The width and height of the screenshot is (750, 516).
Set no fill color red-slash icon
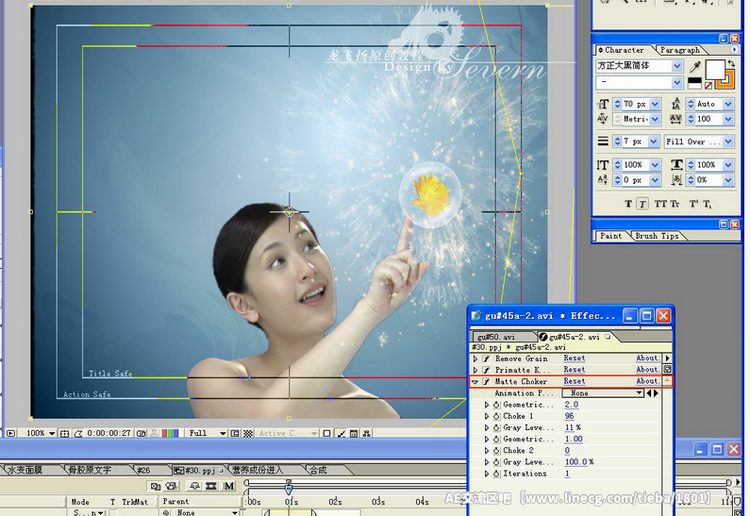(708, 86)
